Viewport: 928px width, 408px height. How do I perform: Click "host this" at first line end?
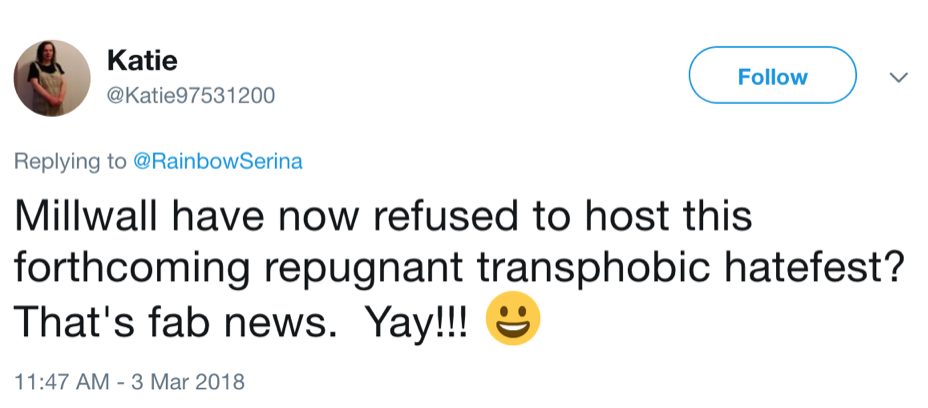(652, 216)
